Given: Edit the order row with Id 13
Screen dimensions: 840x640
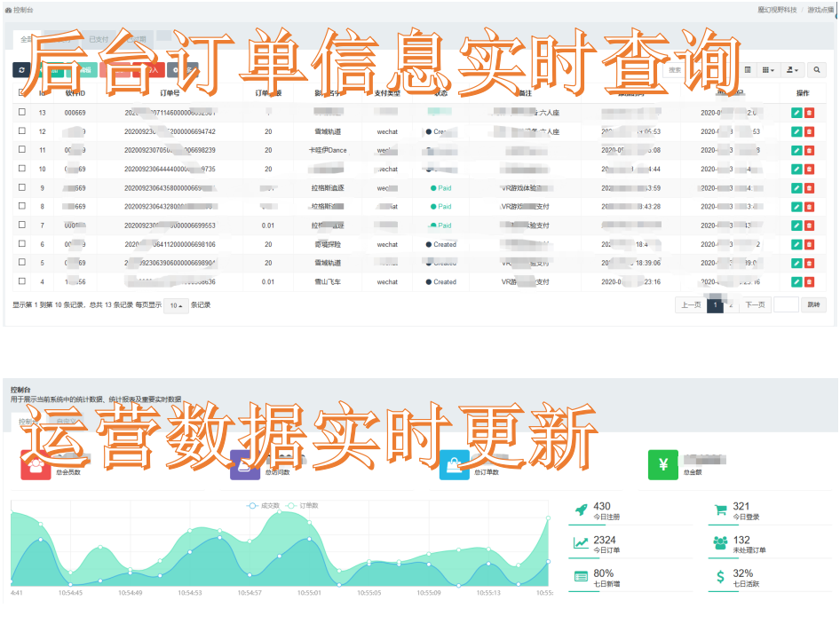Looking at the screenshot, I should [x=796, y=113].
